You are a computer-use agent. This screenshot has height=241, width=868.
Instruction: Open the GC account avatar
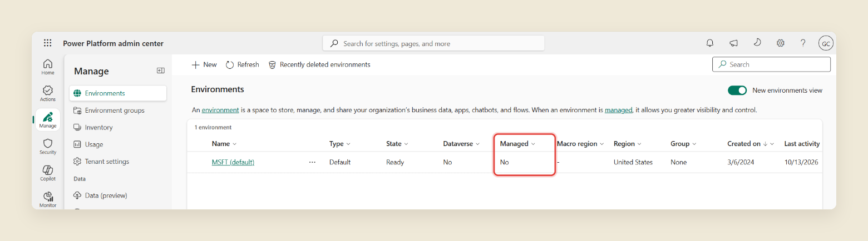(826, 43)
